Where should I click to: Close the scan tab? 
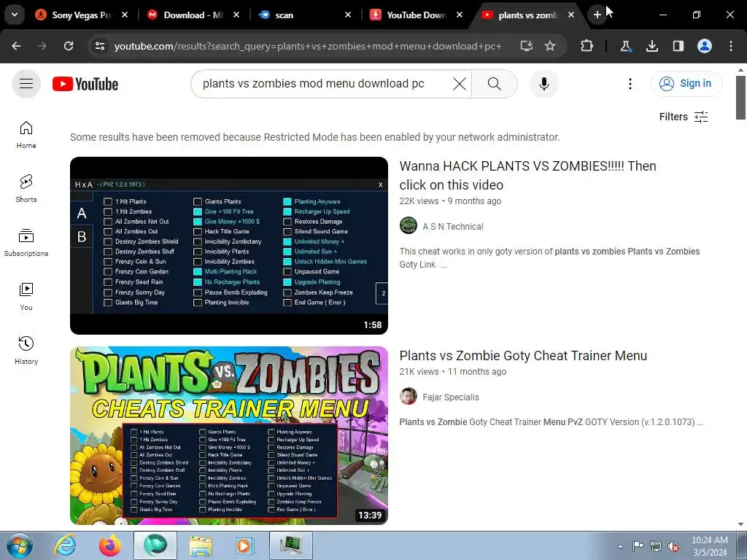pyautogui.click(x=348, y=15)
